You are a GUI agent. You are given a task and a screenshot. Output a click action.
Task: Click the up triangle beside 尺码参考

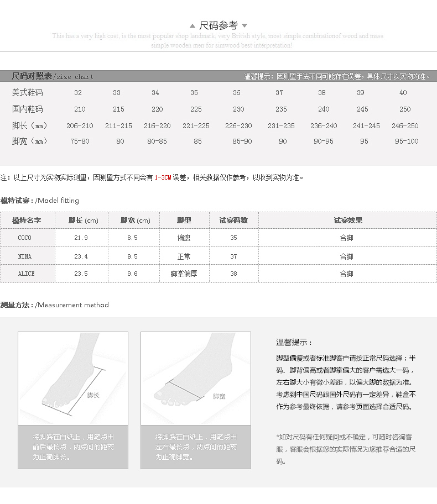point(193,26)
